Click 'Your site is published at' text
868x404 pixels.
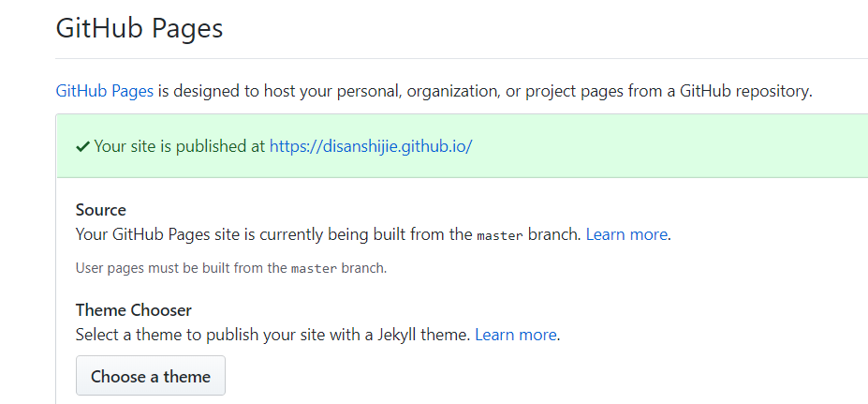click(180, 146)
